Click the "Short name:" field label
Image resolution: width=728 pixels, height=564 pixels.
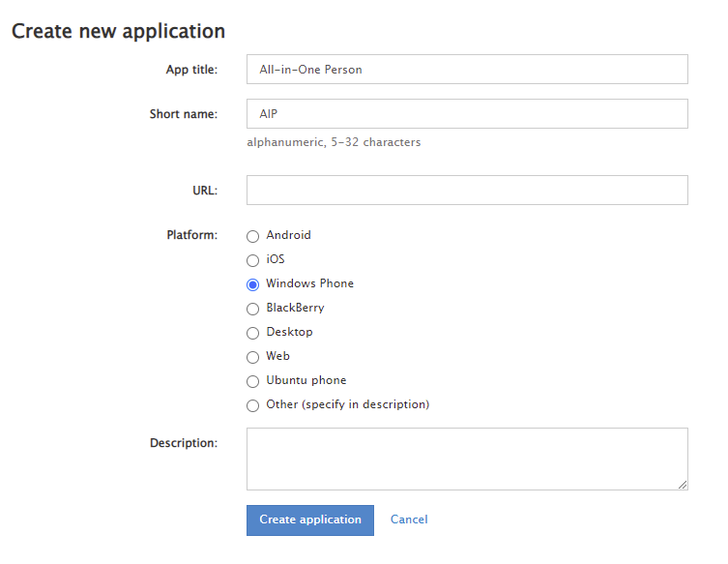coord(184,114)
